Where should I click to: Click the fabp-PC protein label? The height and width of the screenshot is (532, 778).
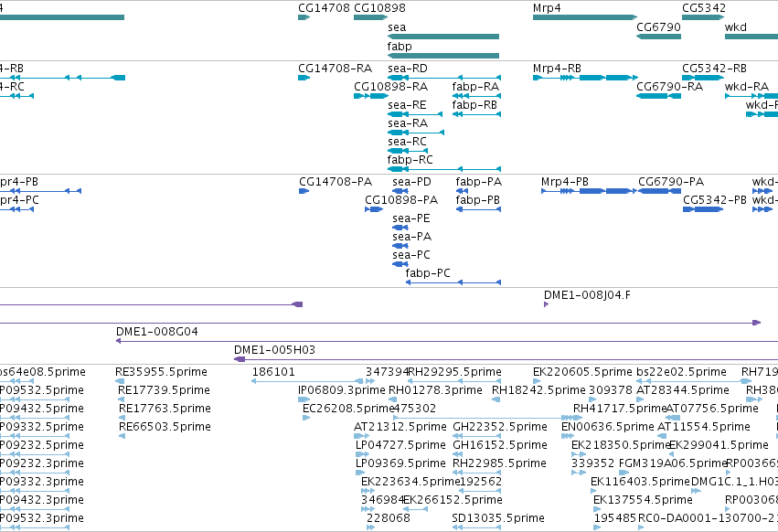(428, 273)
